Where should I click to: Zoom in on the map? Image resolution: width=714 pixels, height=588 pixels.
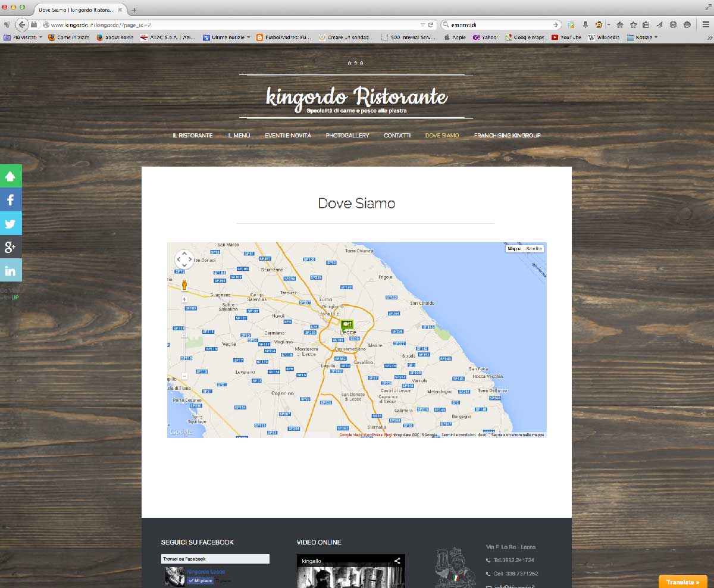(184, 299)
